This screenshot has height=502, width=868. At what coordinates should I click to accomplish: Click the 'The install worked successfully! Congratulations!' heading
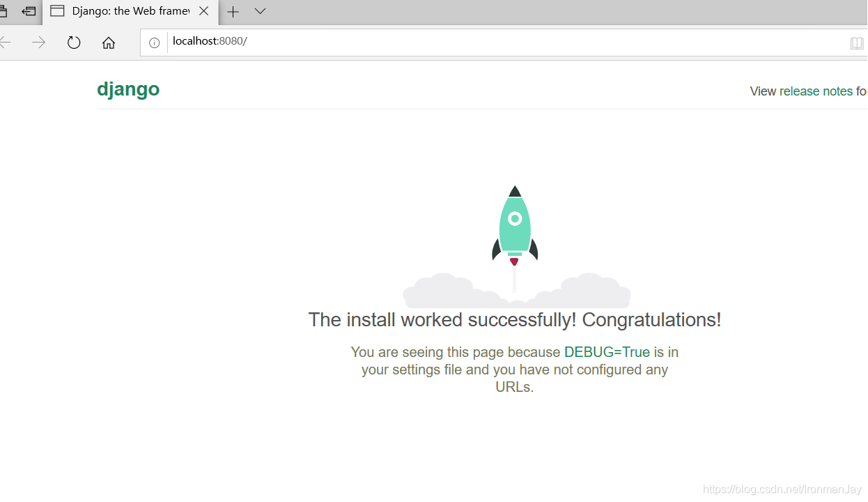point(515,320)
